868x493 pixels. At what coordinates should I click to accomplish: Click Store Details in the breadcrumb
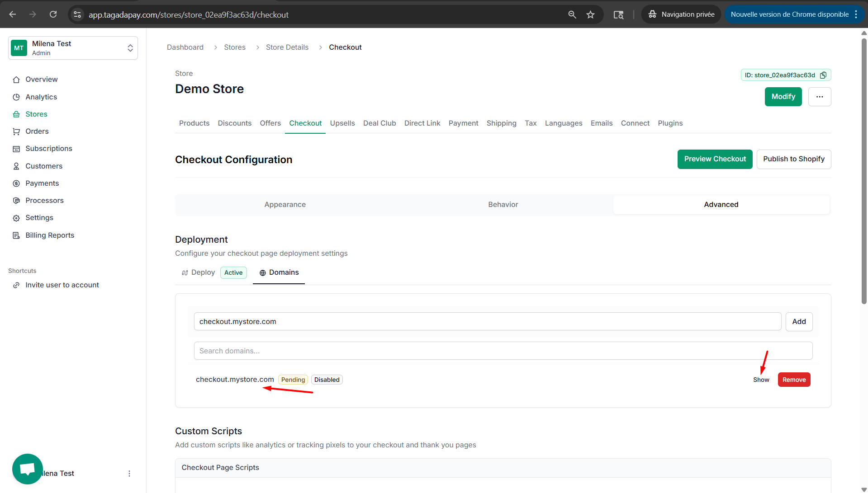coord(287,47)
